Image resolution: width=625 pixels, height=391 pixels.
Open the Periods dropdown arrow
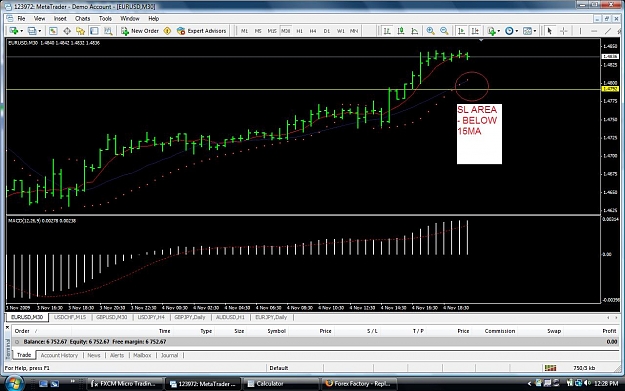[x=517, y=31]
